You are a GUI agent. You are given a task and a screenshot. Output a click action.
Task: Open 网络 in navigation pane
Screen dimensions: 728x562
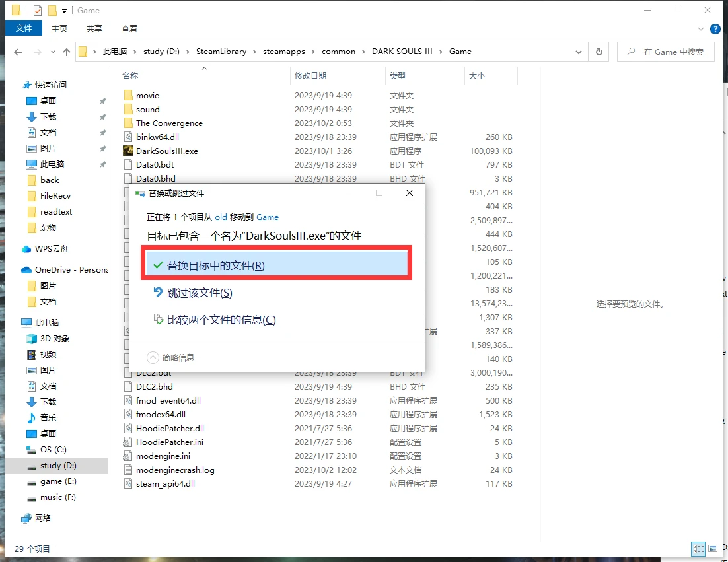[43, 518]
